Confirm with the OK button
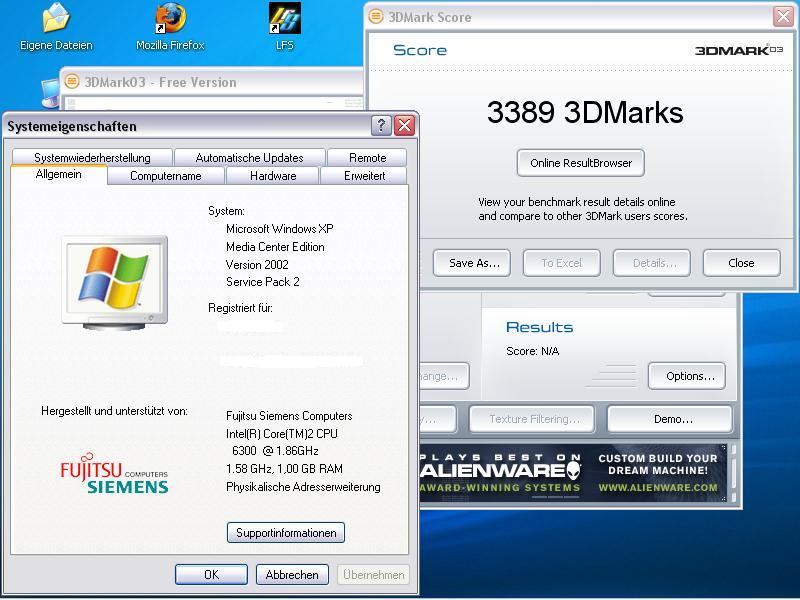Image resolution: width=800 pixels, height=600 pixels. [x=211, y=574]
